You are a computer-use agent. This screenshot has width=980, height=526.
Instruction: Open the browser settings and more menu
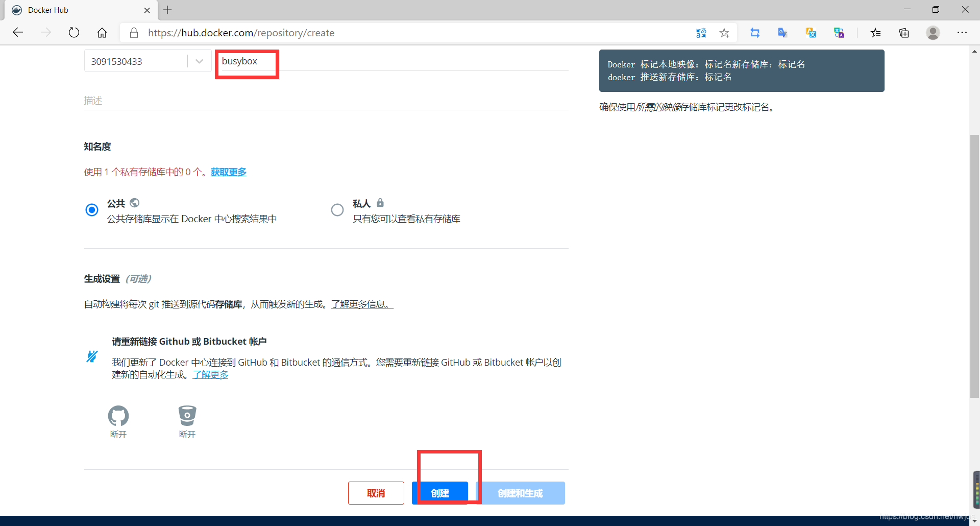click(962, 33)
